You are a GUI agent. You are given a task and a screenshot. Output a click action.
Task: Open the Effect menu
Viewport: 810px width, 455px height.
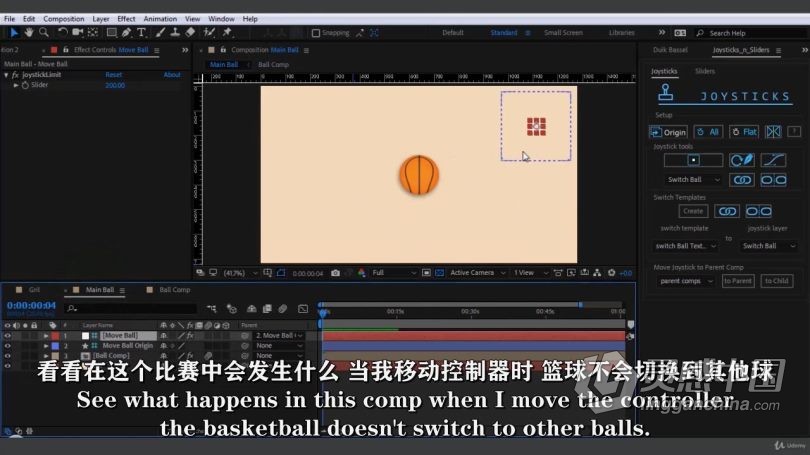[126, 19]
